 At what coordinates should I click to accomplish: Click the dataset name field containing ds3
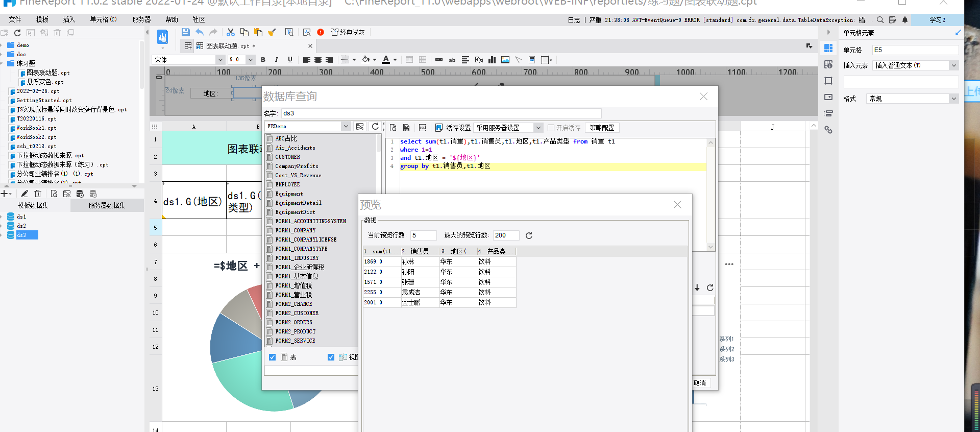coord(441,113)
